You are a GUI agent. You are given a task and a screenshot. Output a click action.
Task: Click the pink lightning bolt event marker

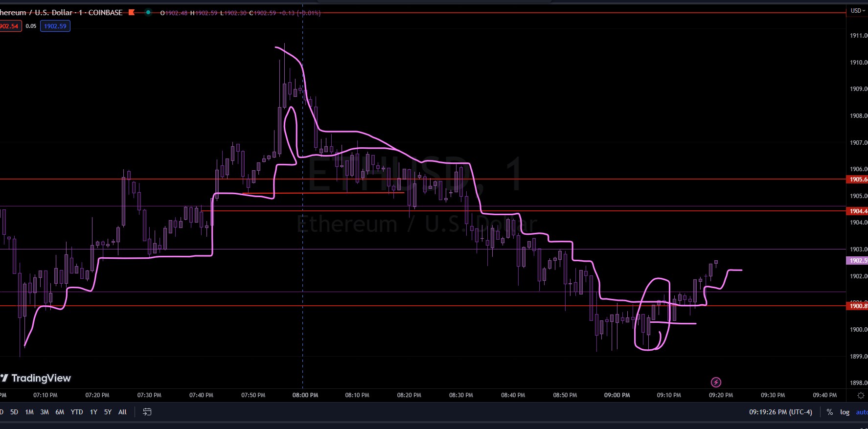716,382
